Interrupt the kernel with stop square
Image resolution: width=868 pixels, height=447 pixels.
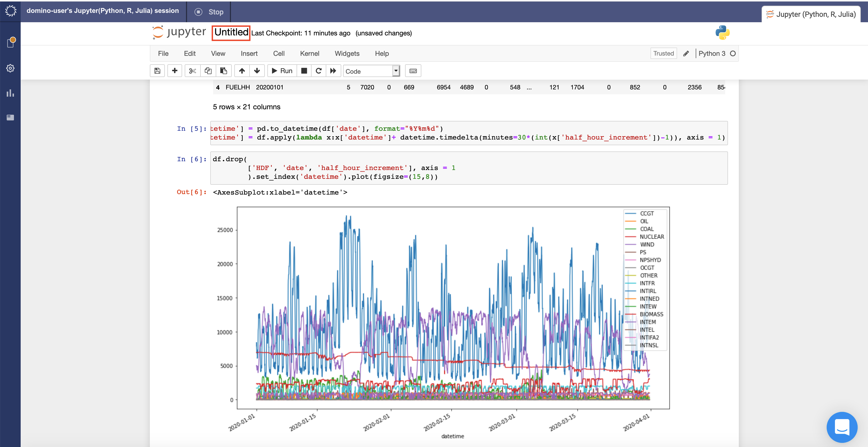(x=304, y=71)
